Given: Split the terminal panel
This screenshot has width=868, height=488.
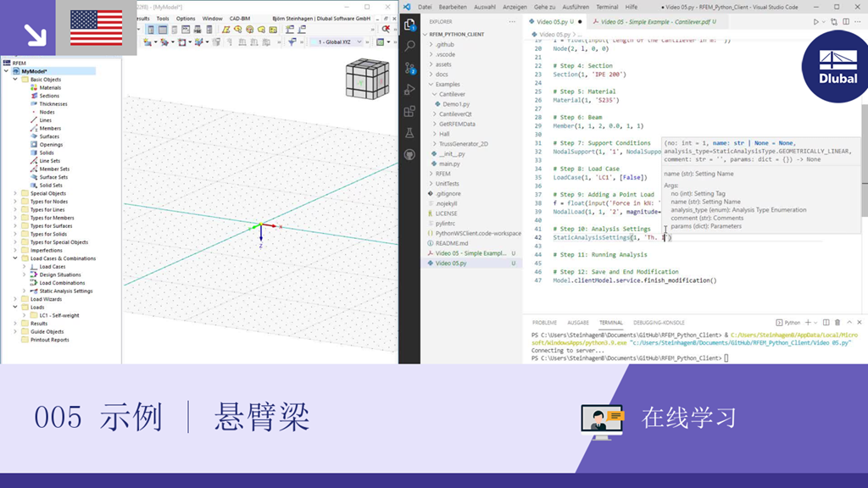Looking at the screenshot, I should (826, 323).
